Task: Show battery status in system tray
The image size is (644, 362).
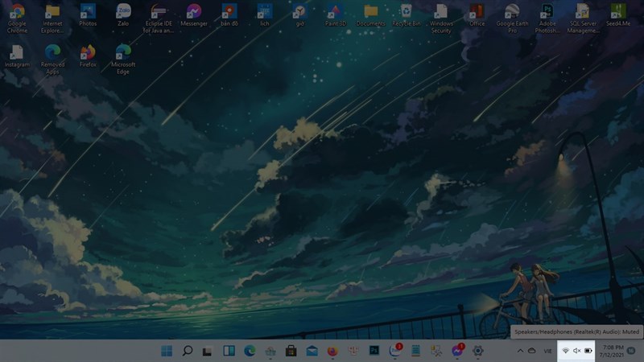Action: pyautogui.click(x=588, y=351)
